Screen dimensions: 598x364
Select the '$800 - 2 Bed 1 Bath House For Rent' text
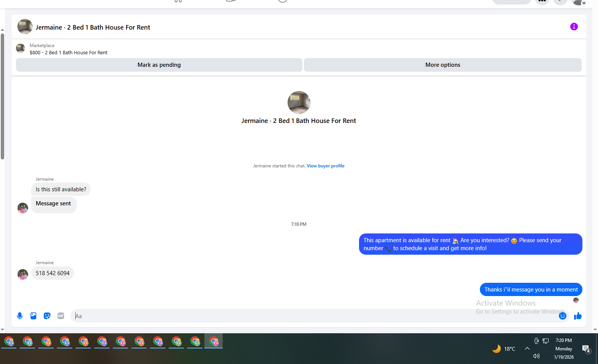coord(68,53)
